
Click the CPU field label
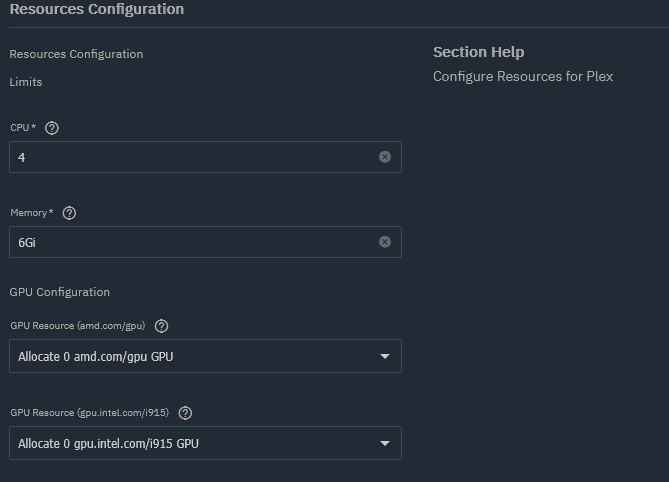pos(23,128)
